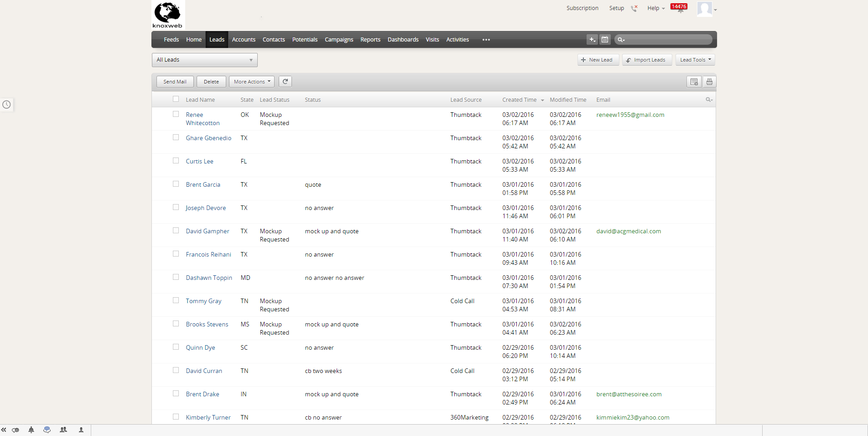Screen dimensions: 868x436
Task: Open the Contacts tab
Action: tap(274, 40)
